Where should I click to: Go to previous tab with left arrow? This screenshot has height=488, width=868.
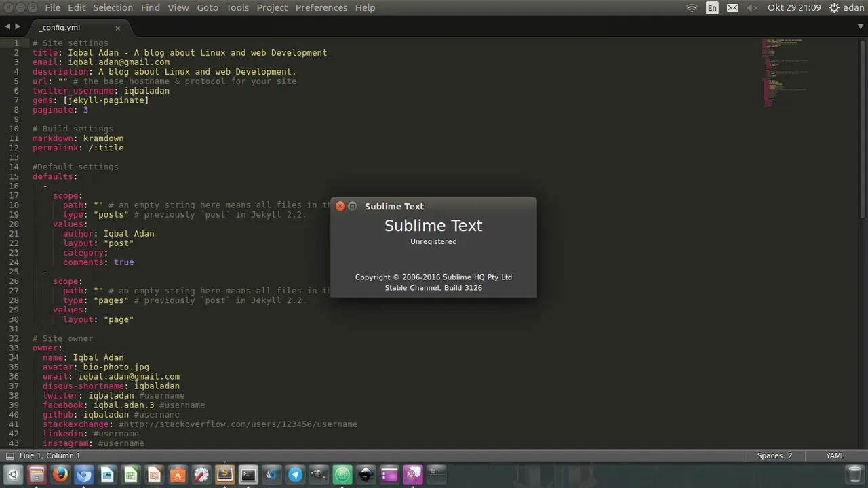[x=7, y=27]
